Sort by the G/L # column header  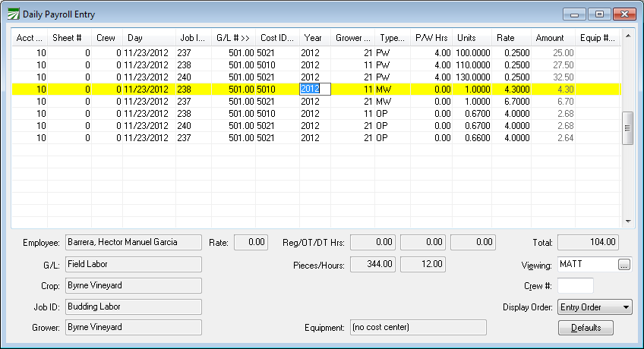[x=232, y=37]
